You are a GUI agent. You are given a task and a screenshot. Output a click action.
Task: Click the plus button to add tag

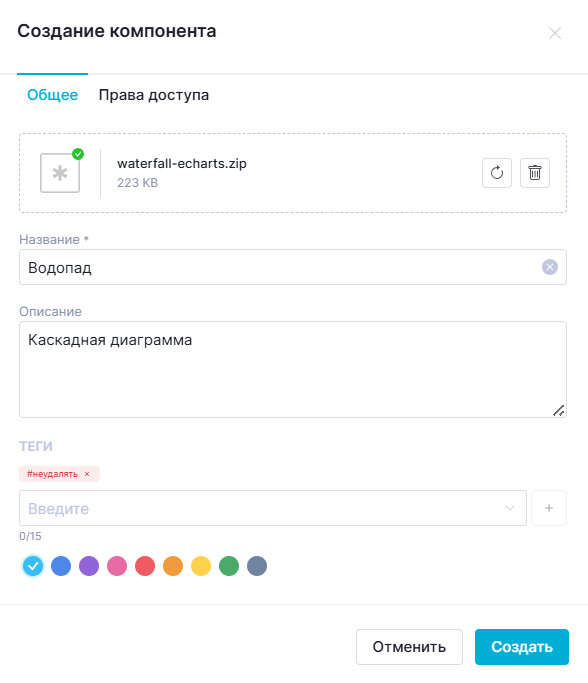(x=549, y=508)
